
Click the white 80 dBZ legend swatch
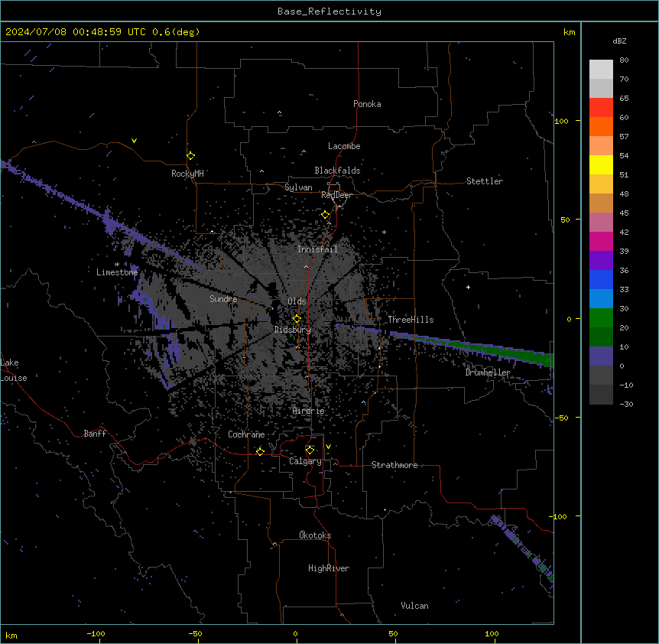[601, 70]
